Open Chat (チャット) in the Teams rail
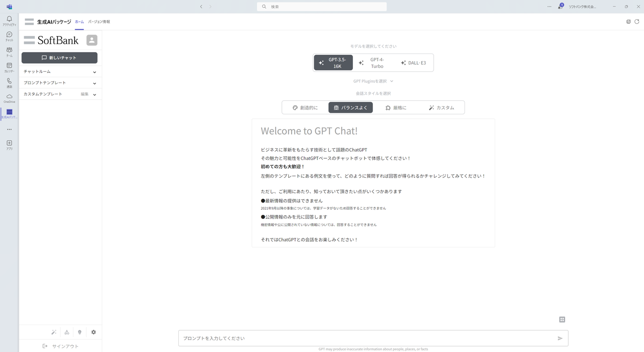Viewport: 644px width, 352px height. pos(9,36)
